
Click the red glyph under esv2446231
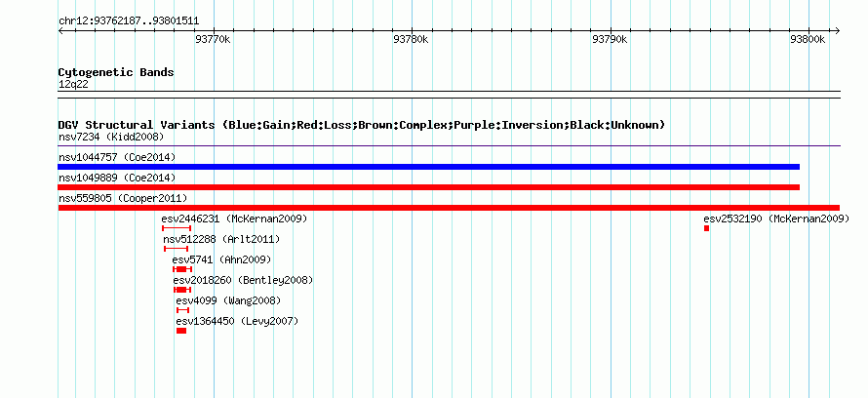(177, 228)
